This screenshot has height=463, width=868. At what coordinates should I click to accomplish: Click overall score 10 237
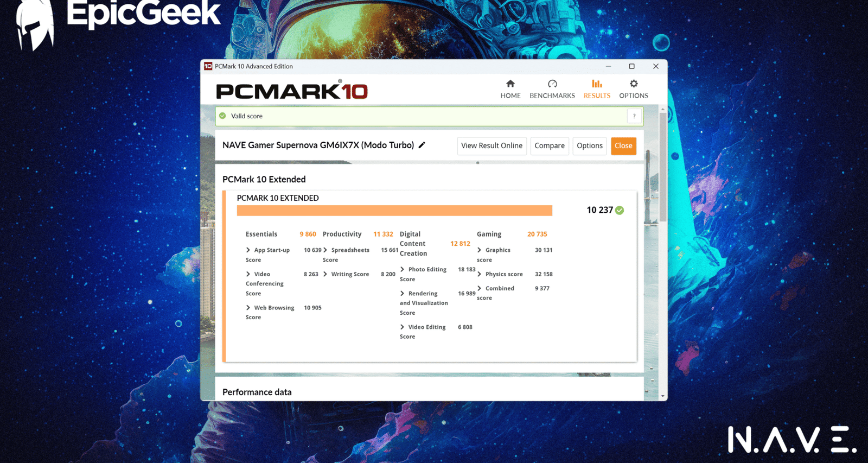click(599, 210)
